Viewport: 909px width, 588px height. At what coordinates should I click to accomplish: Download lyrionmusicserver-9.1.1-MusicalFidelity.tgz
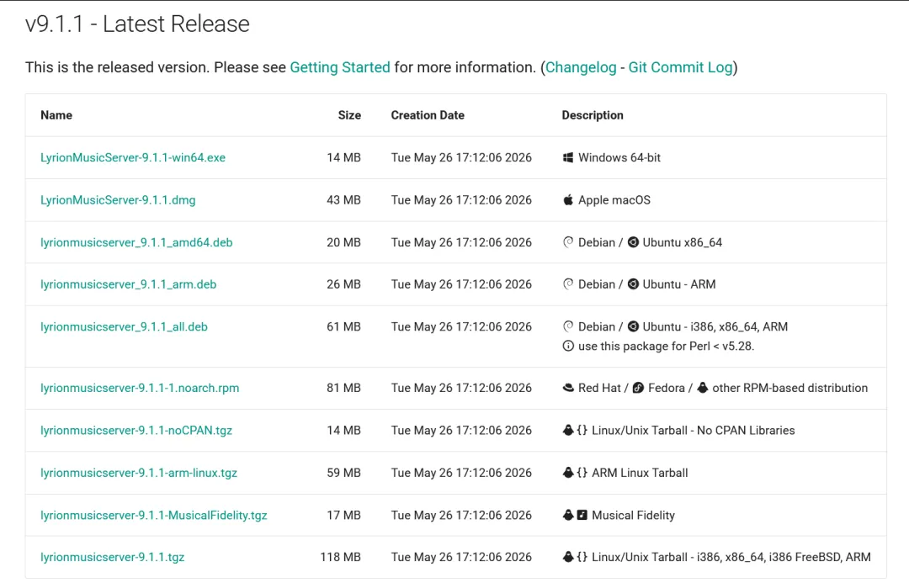click(154, 515)
